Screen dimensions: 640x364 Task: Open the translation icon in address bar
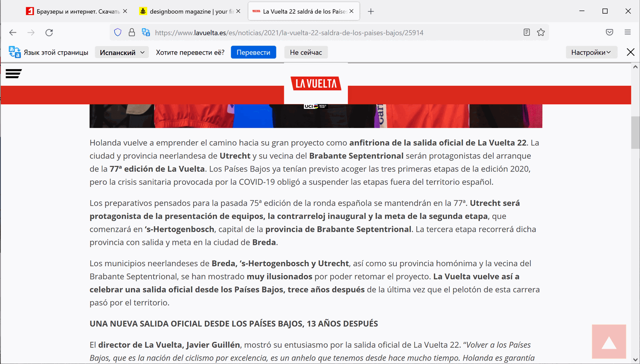click(x=146, y=32)
